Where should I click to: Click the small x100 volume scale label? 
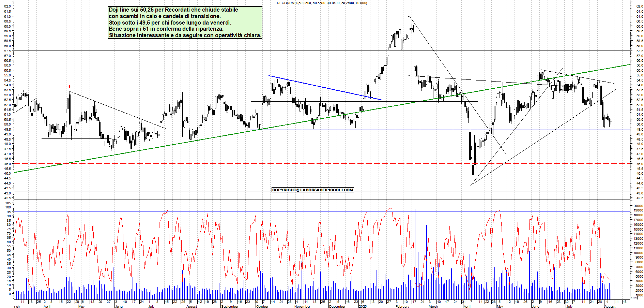click(x=634, y=298)
